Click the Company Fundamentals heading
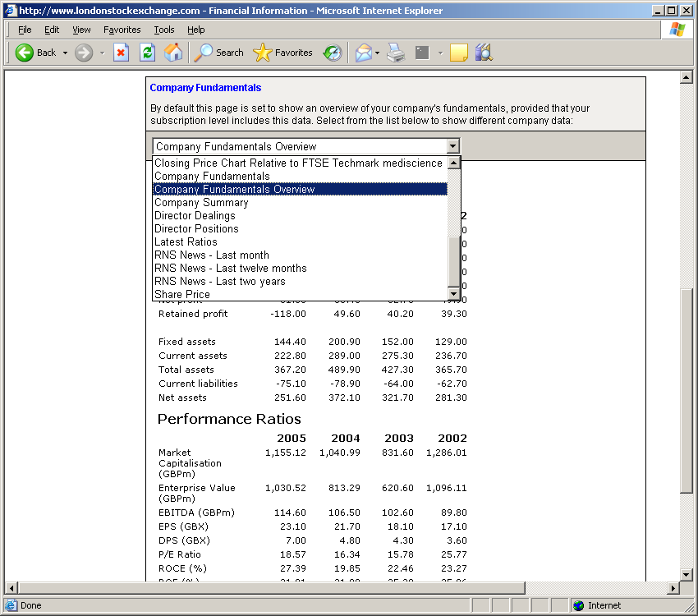The width and height of the screenshot is (698, 616). coord(205,88)
